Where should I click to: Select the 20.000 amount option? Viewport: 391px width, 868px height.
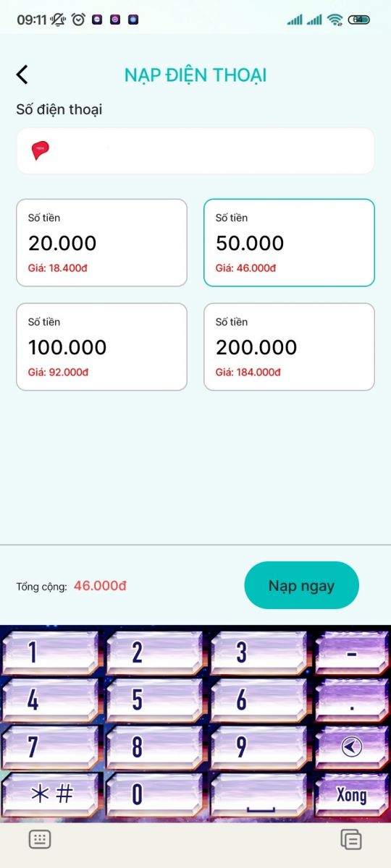pyautogui.click(x=101, y=243)
